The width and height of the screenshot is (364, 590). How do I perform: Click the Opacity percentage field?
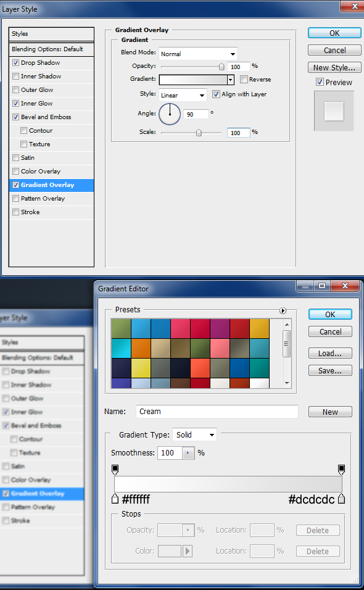pos(238,67)
